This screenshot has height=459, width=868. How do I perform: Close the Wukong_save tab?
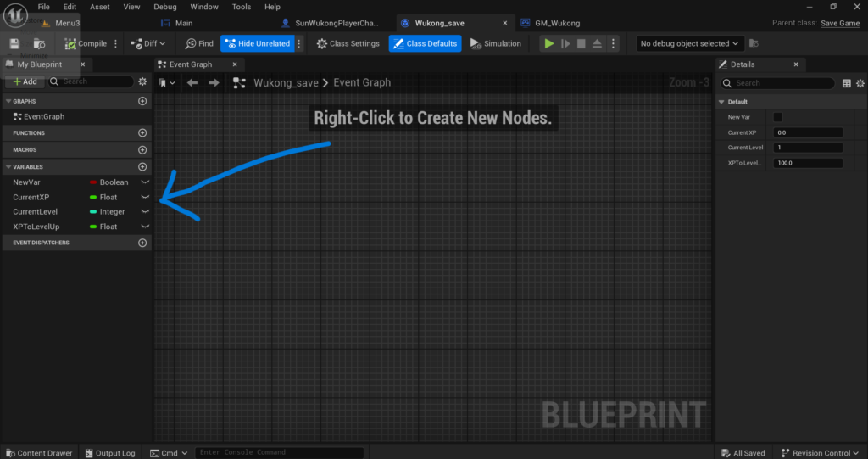505,23
